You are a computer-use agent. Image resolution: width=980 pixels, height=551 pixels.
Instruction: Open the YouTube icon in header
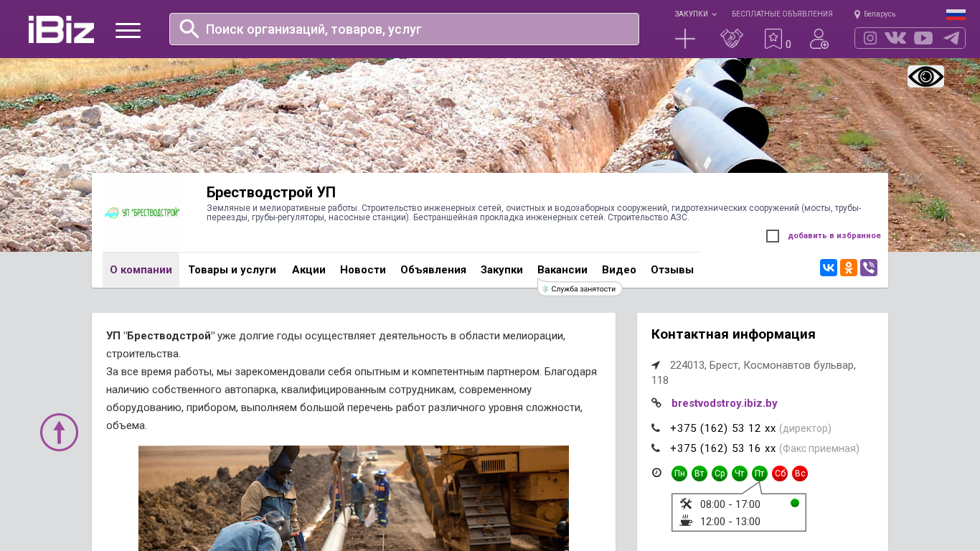coord(923,38)
